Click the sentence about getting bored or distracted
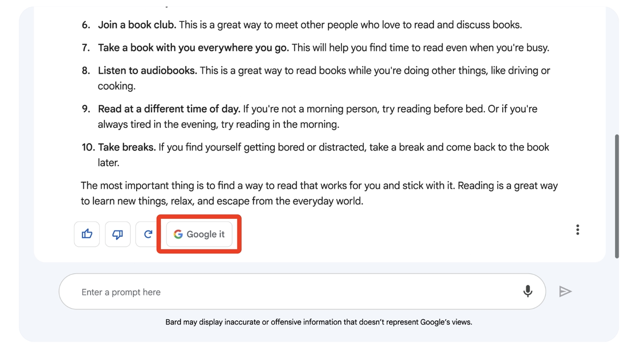This screenshot has height=355, width=644. [x=353, y=147]
